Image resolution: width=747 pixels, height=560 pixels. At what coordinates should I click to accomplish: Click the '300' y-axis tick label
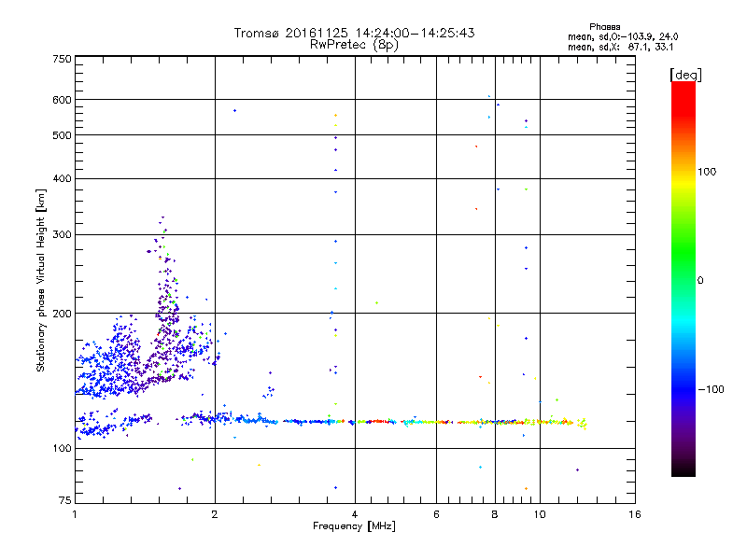point(62,234)
